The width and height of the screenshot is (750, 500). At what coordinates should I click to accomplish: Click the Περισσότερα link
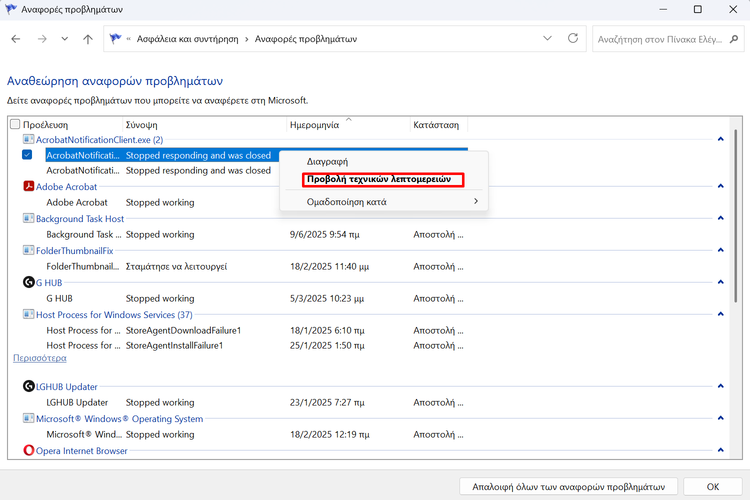pyautogui.click(x=40, y=358)
